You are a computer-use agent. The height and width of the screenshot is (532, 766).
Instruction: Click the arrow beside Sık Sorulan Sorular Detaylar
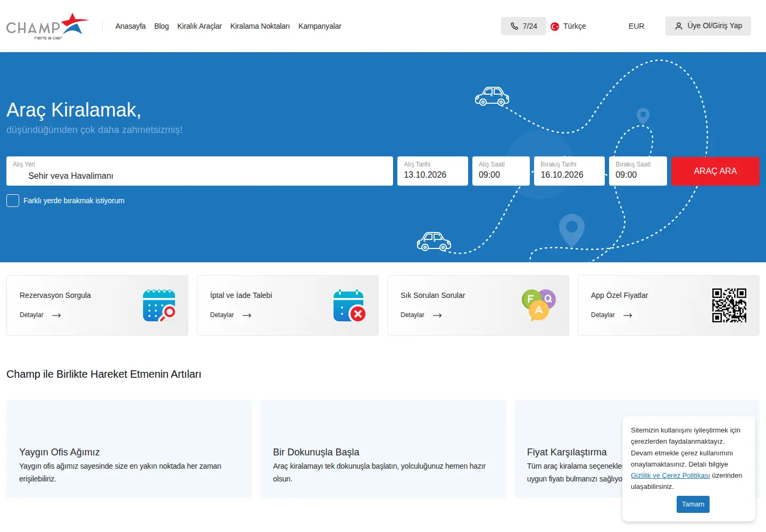(x=437, y=315)
